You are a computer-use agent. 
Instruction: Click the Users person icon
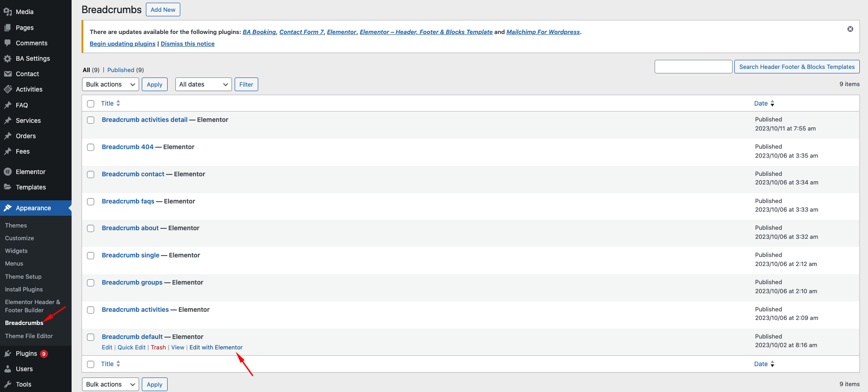click(x=8, y=369)
